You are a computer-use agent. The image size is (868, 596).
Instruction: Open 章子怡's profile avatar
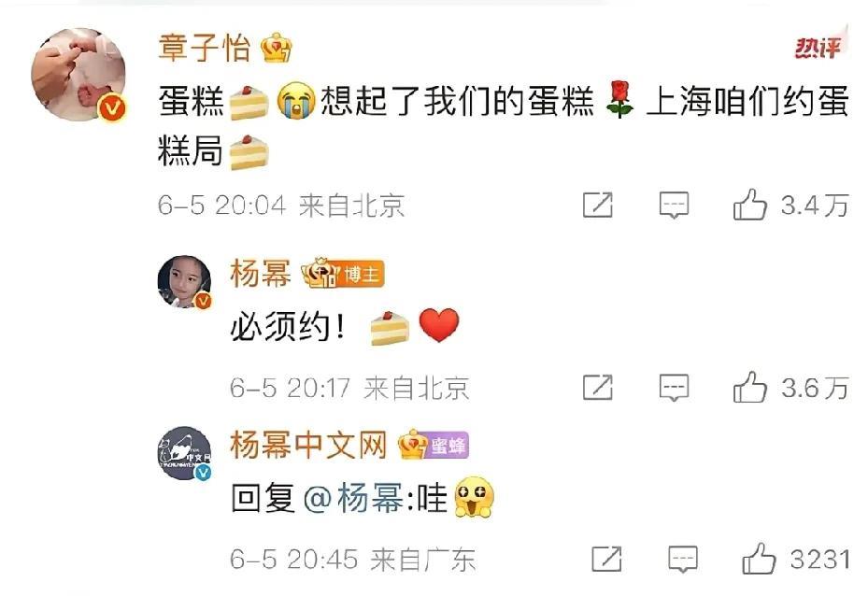[x=78, y=75]
